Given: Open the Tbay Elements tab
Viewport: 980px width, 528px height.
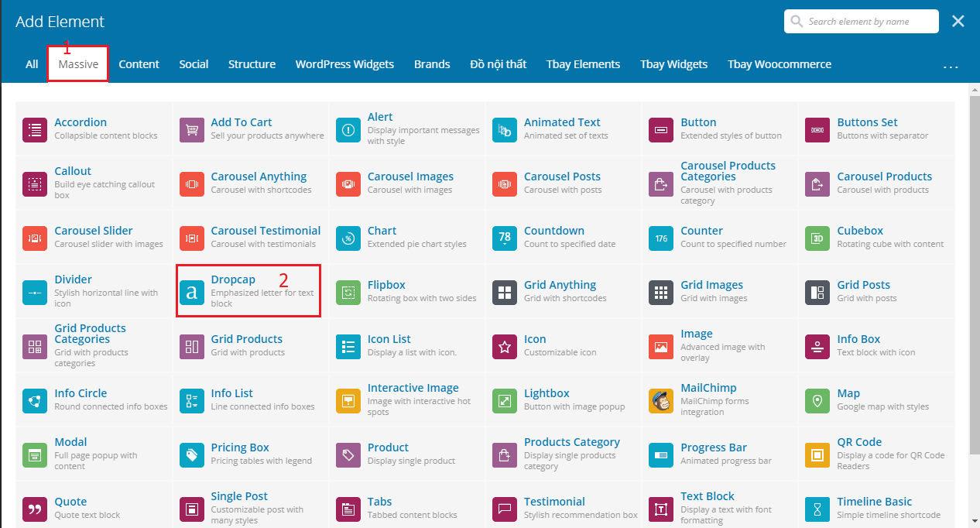Looking at the screenshot, I should click(x=583, y=64).
